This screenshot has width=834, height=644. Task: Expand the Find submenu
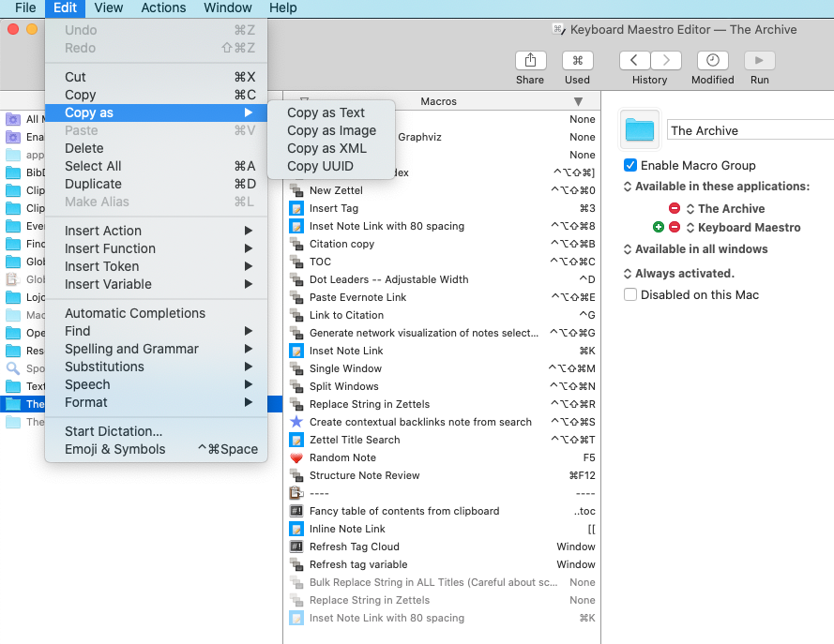[x=156, y=331]
